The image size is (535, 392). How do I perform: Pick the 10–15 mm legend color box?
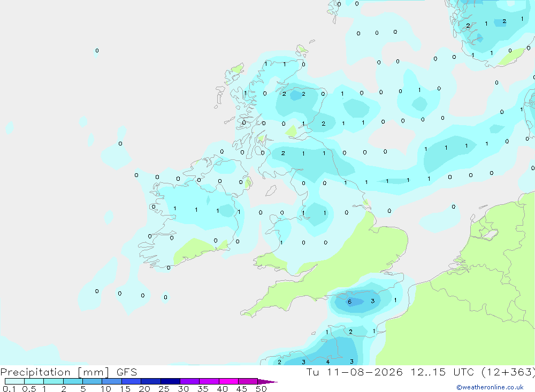tap(112, 381)
